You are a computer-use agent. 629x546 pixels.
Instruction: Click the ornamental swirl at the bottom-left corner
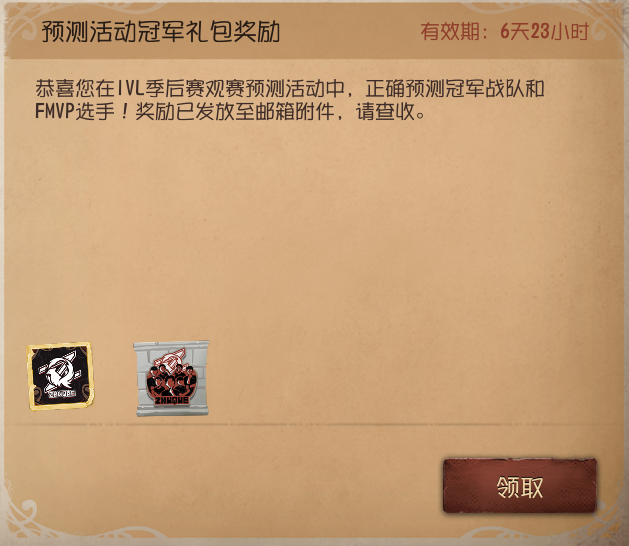pyautogui.click(x=24, y=520)
